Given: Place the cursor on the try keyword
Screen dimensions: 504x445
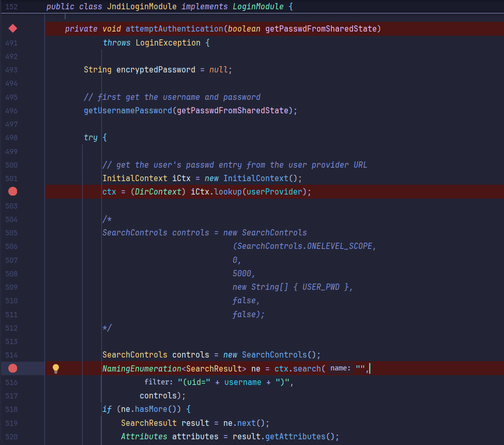Looking at the screenshot, I should tap(90, 138).
